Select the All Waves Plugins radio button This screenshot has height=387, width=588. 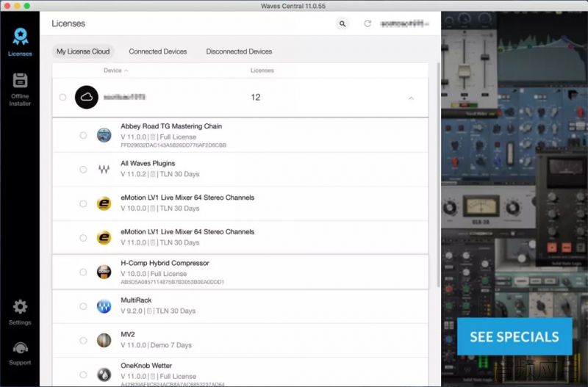83,170
